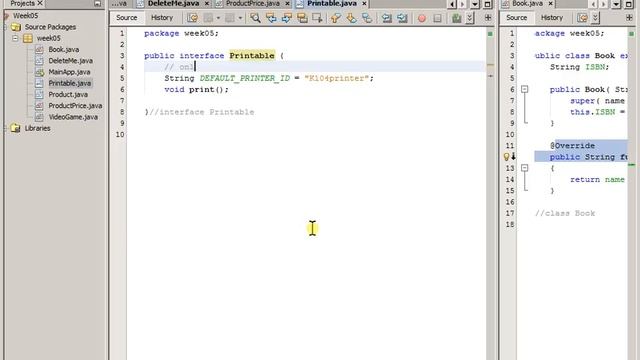Open documents list dropdown in main editor tab bar

[x=475, y=4]
